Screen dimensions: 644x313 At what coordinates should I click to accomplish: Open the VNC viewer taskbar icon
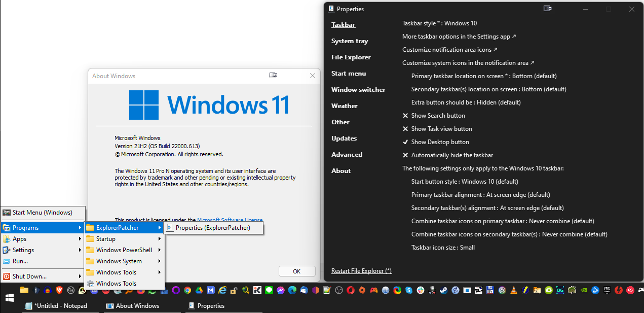point(478,290)
